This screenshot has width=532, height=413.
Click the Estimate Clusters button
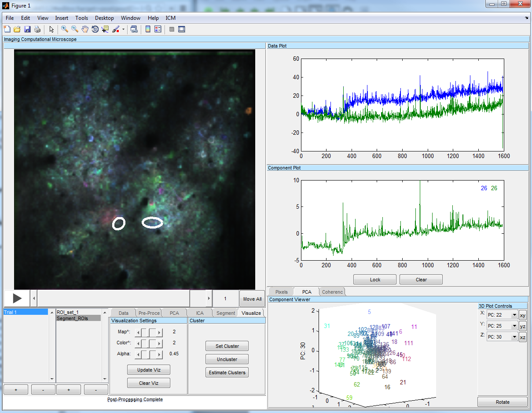pos(227,372)
